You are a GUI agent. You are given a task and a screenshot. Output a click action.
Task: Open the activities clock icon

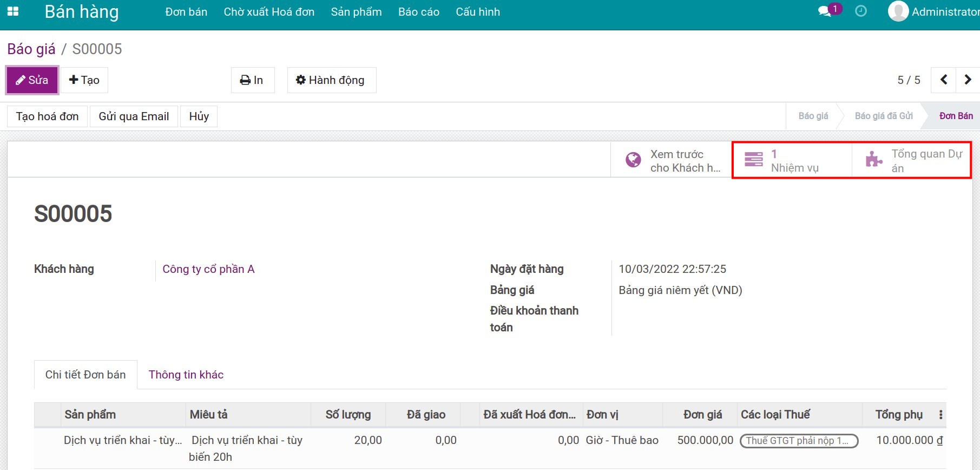[861, 11]
